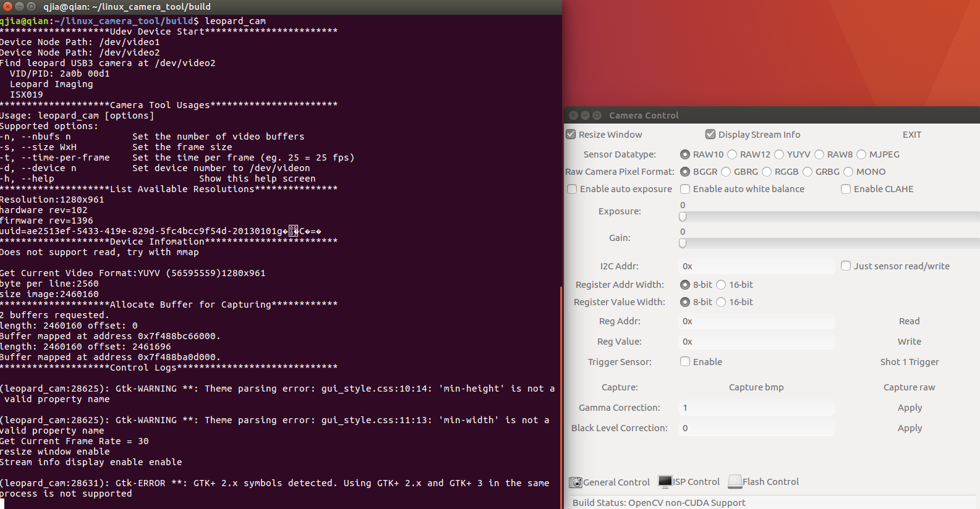Viewport: 980px width, 509px height.
Task: Close the Camera Control window
Action: pos(573,116)
